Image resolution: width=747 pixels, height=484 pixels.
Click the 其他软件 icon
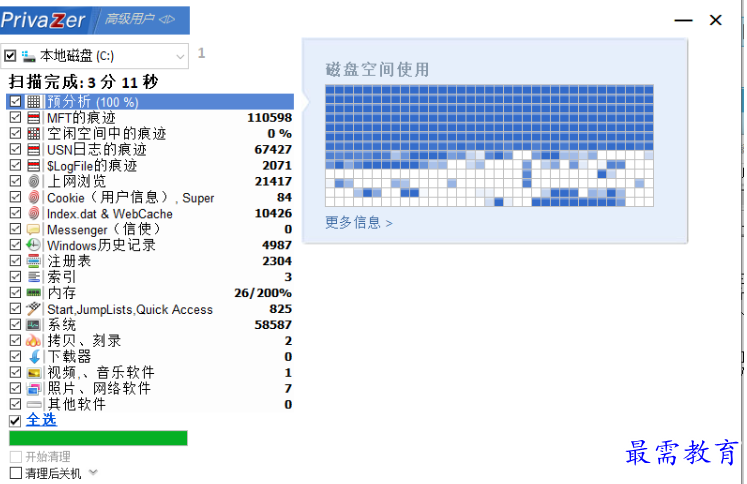click(x=33, y=404)
